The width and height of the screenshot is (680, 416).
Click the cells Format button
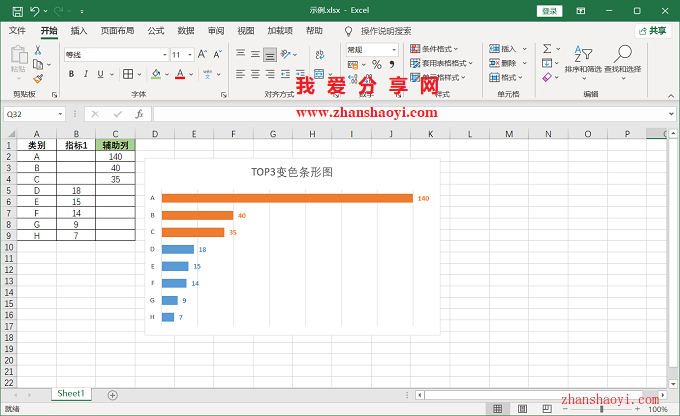tap(506, 77)
